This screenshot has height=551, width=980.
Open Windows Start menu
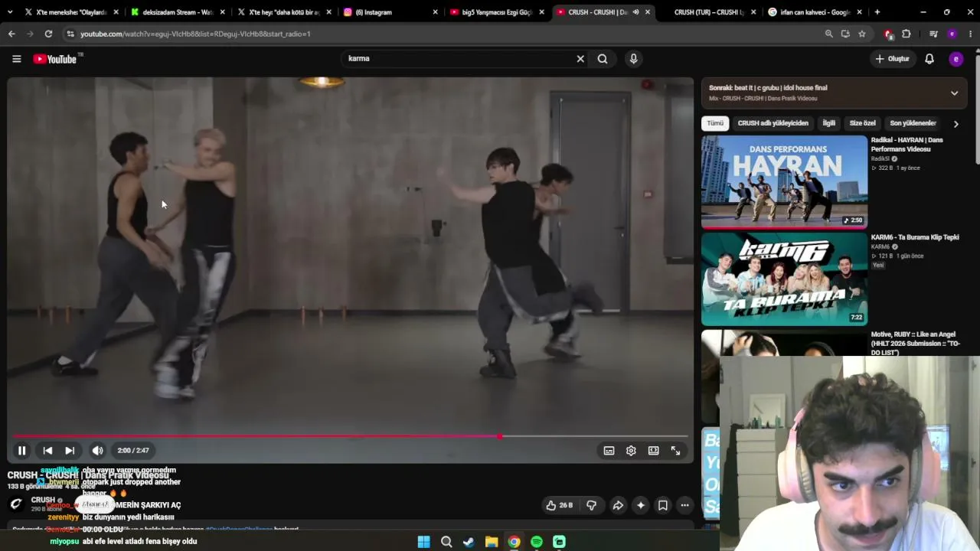tap(423, 542)
